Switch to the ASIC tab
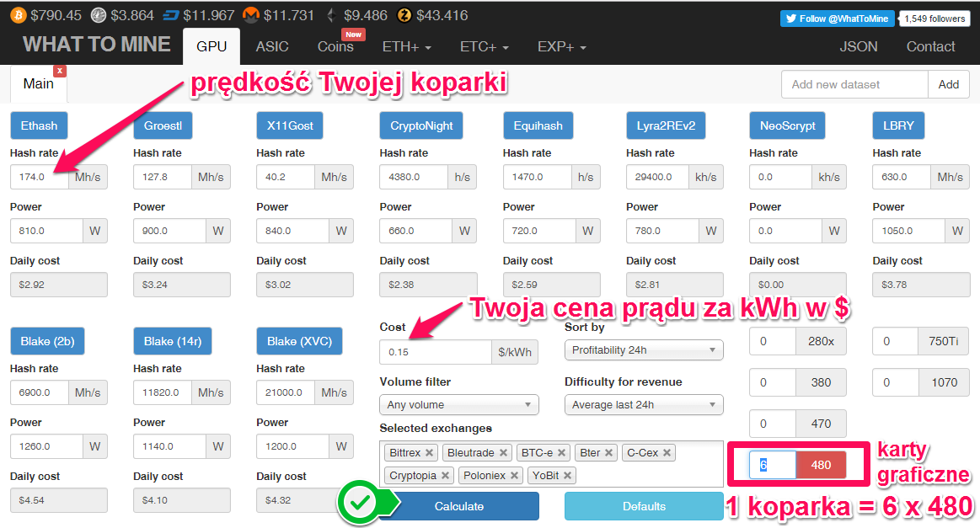Viewport: 980px width, 528px height. coord(272,46)
